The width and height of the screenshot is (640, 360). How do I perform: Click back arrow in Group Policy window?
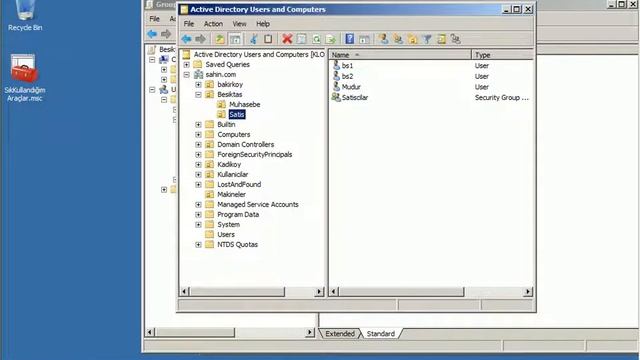[152, 34]
